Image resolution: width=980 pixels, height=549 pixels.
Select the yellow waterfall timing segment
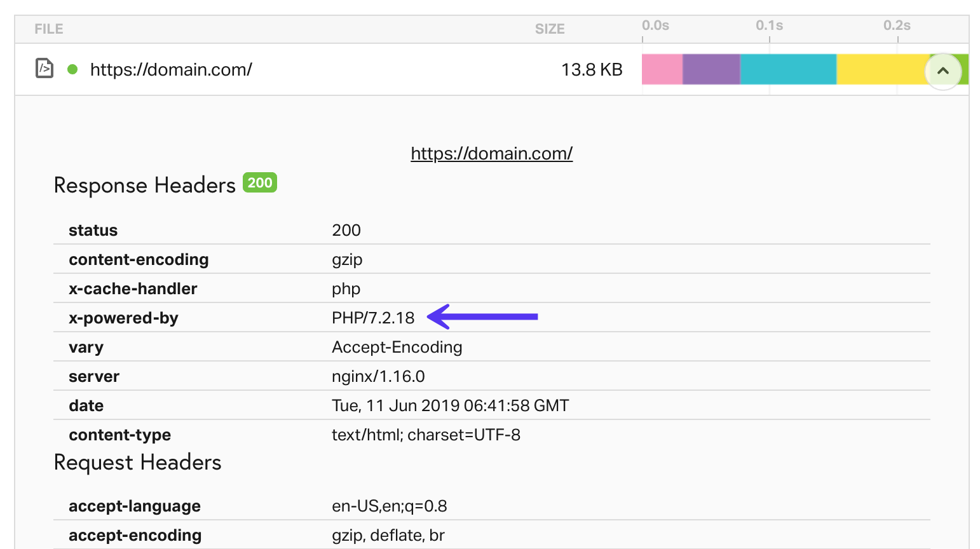(x=880, y=70)
